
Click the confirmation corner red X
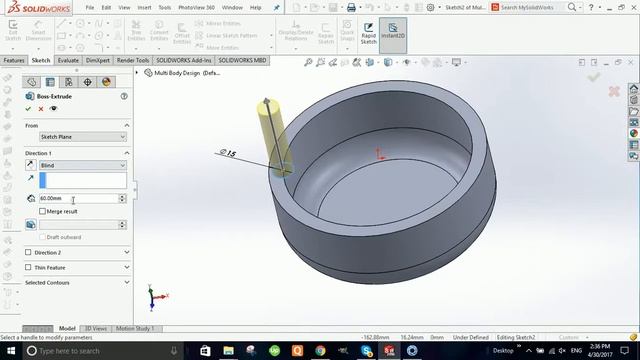[x=614, y=91]
